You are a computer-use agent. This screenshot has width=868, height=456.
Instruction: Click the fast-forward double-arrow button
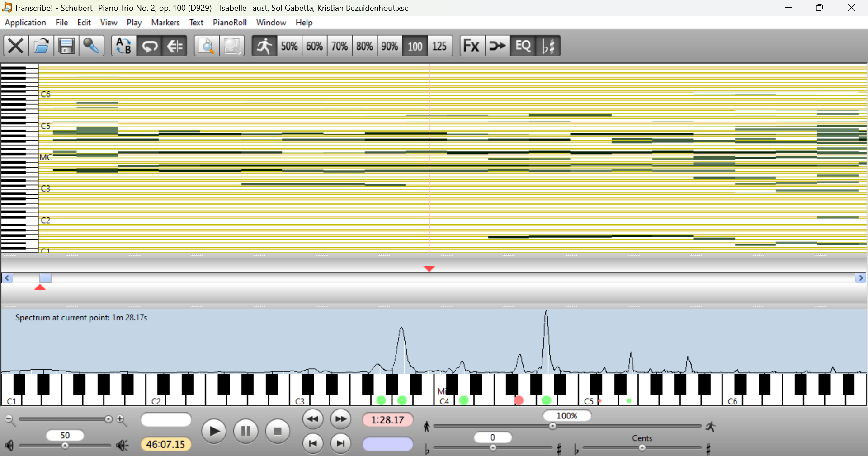tap(341, 419)
